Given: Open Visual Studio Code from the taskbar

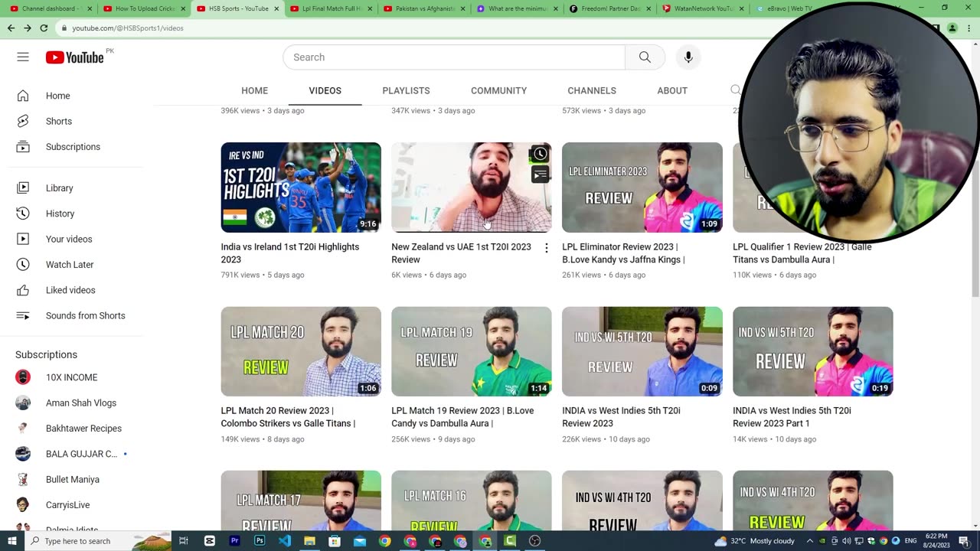Looking at the screenshot, I should point(285,541).
